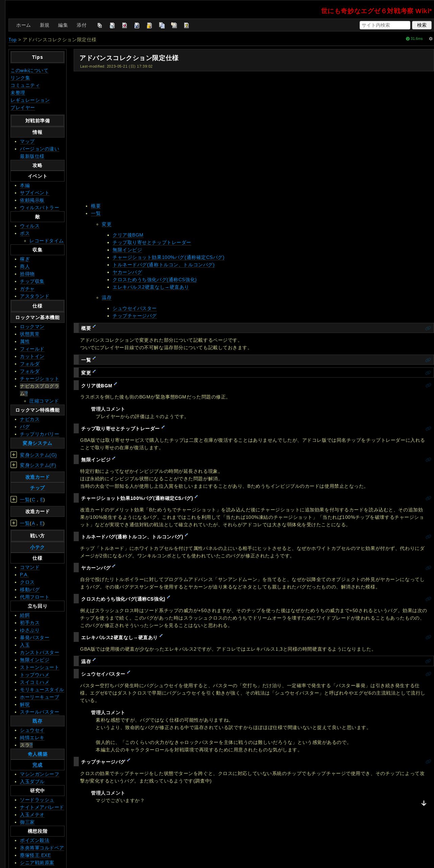This screenshot has height=868, width=434.
Task: Open the ポイズン殺法 sidebar link
Action: 34,841
